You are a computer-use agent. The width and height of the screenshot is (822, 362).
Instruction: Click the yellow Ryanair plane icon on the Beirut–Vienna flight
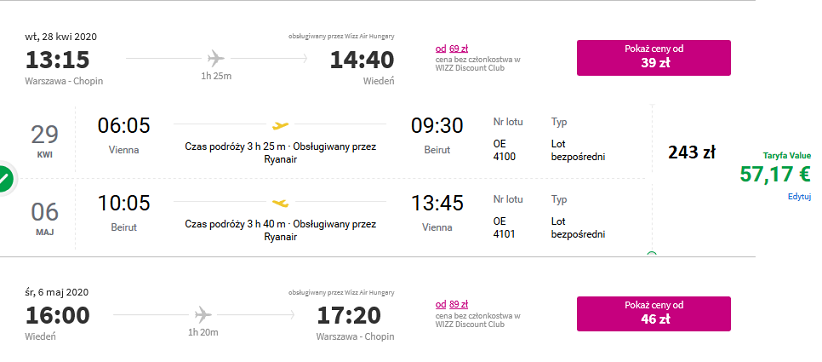tap(280, 203)
